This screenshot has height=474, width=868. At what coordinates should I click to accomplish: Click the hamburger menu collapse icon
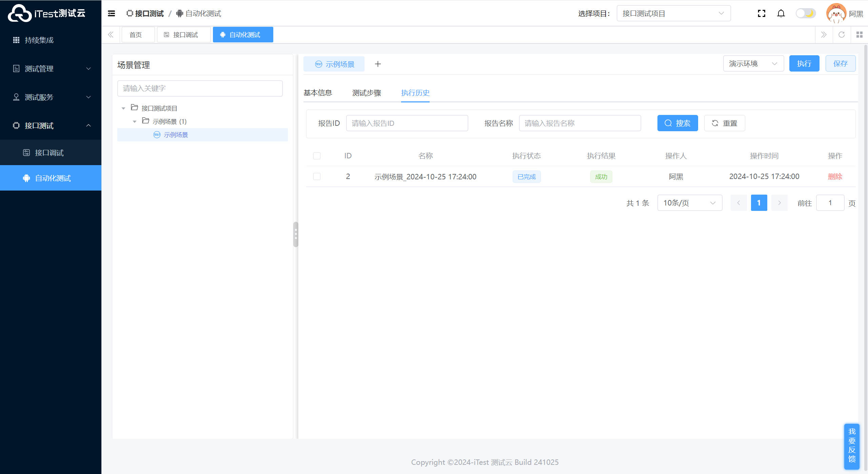(x=111, y=14)
